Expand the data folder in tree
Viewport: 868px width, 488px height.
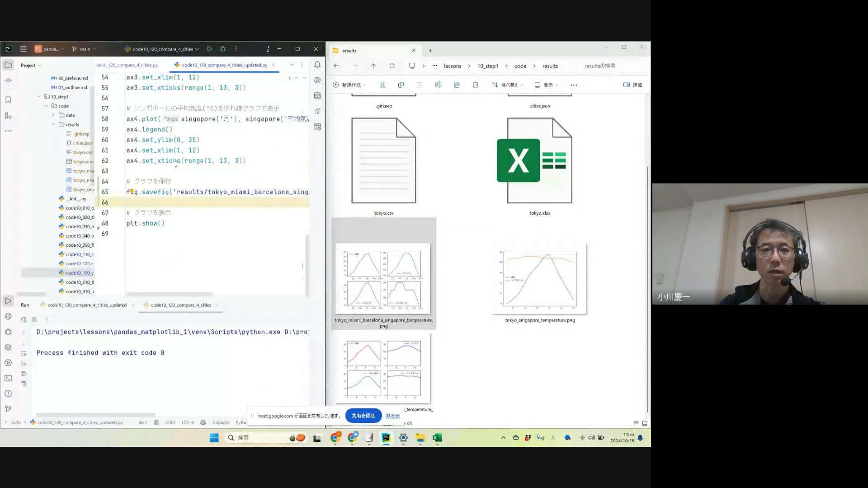54,115
